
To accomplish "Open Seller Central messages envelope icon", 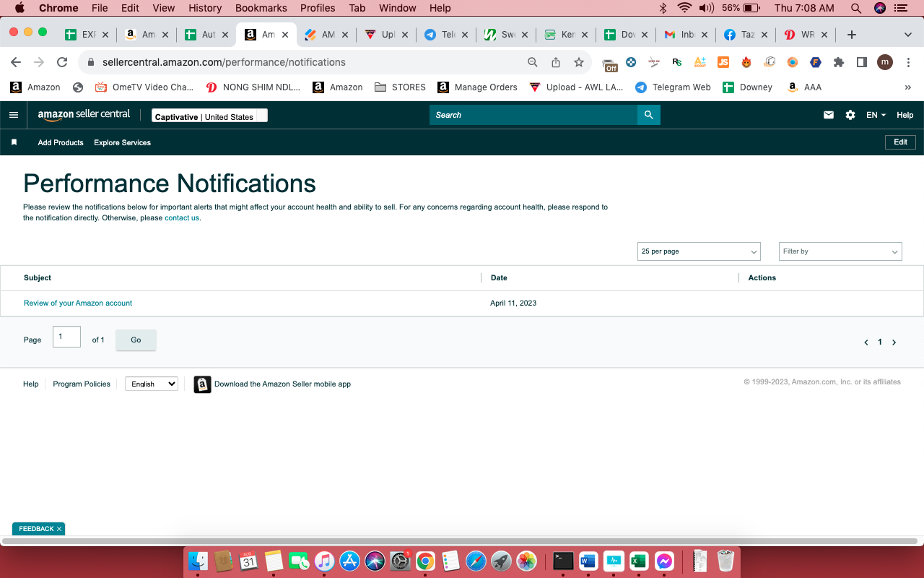I will pyautogui.click(x=829, y=115).
